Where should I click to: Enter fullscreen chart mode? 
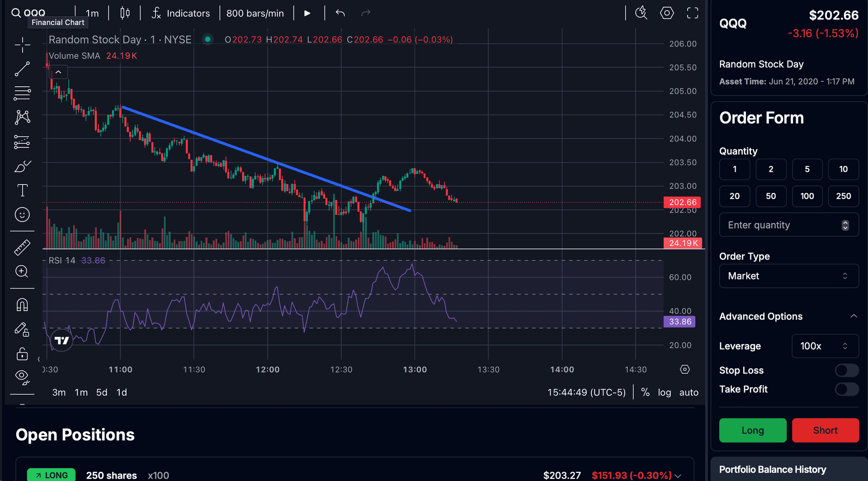(693, 13)
